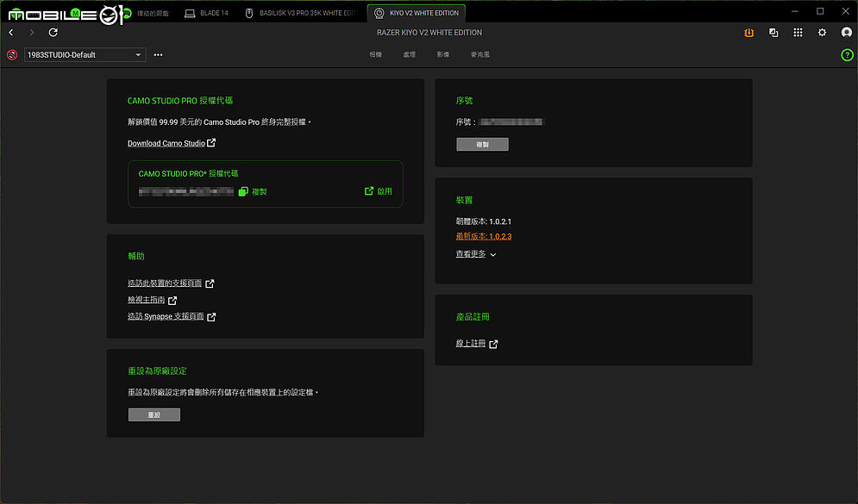Select the KIYO V2 WHITE EDITION tab

point(416,13)
